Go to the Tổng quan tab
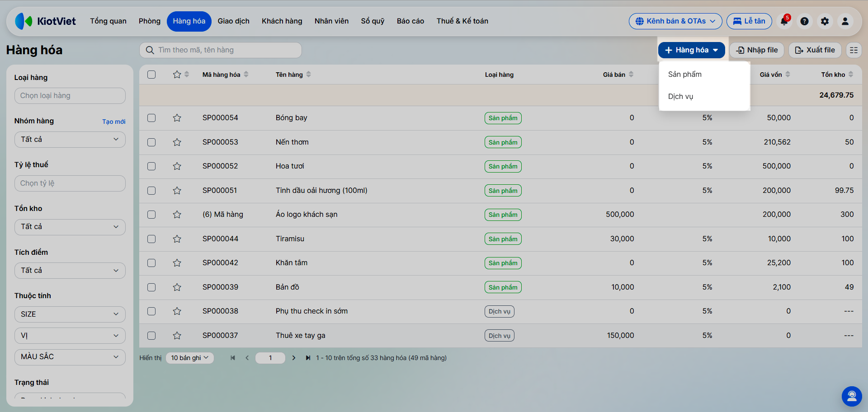This screenshot has width=868, height=412. point(108,21)
